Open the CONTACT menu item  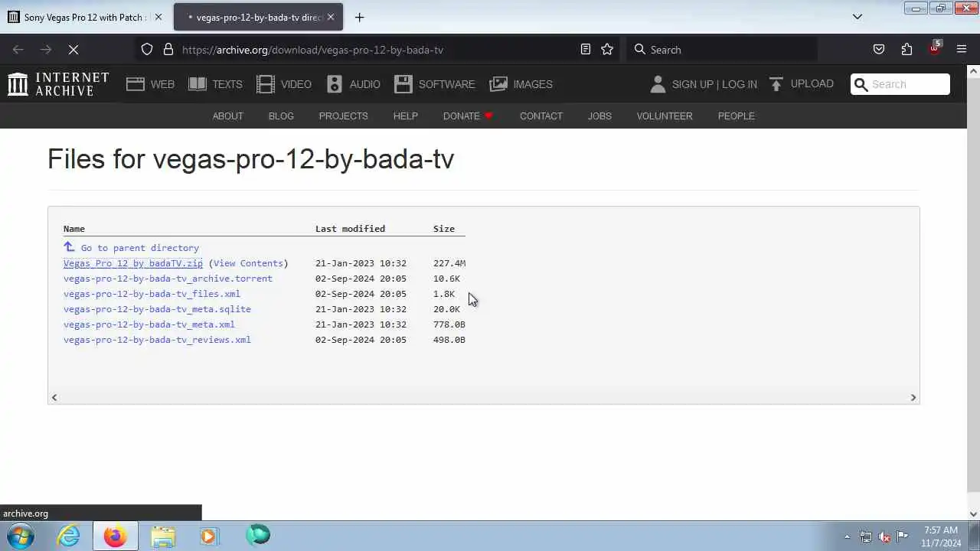(541, 116)
